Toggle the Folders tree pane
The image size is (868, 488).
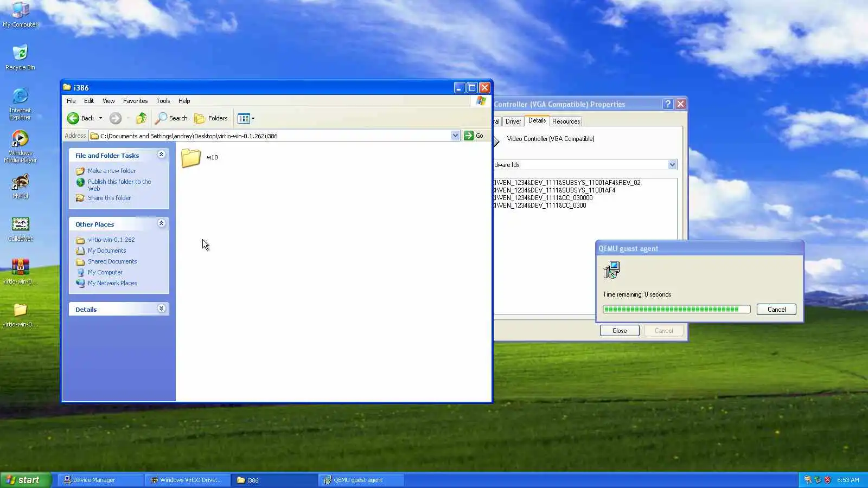click(211, 118)
